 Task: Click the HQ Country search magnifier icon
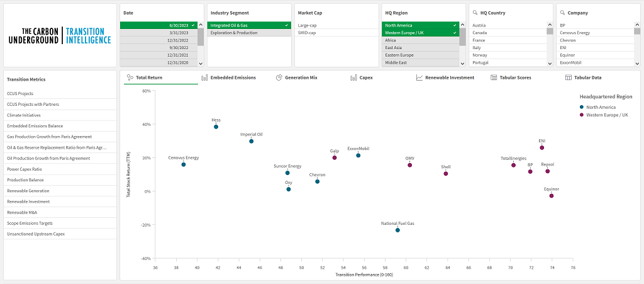(475, 13)
